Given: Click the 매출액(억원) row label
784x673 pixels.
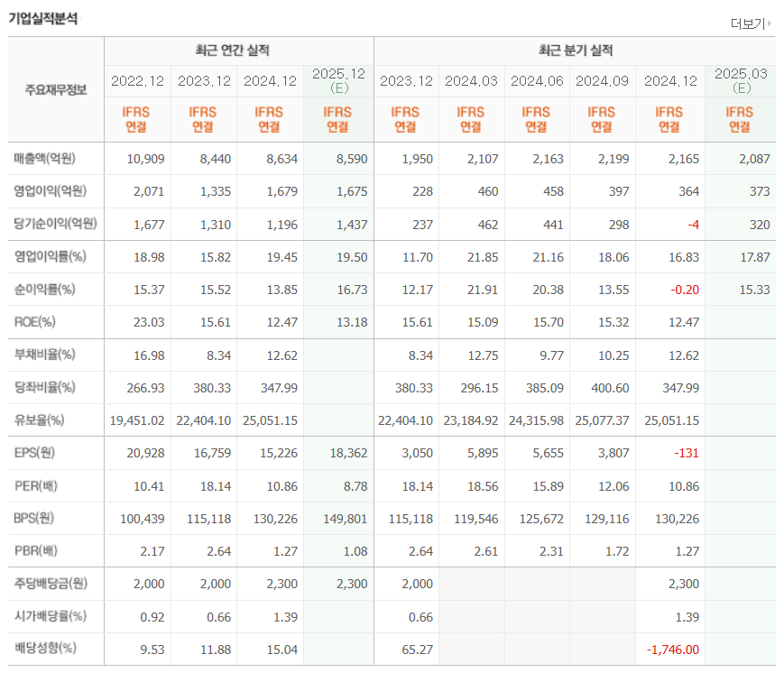Looking at the screenshot, I should coord(44,159).
